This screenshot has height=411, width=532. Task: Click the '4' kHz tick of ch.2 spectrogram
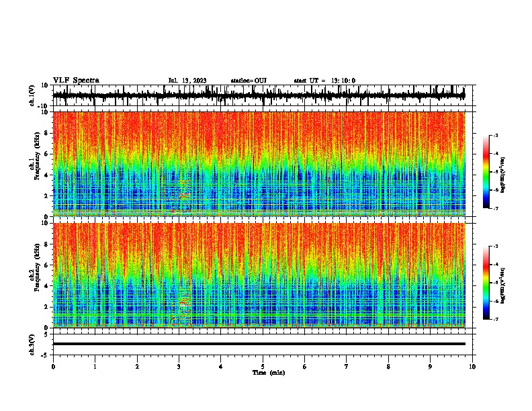tap(46, 286)
